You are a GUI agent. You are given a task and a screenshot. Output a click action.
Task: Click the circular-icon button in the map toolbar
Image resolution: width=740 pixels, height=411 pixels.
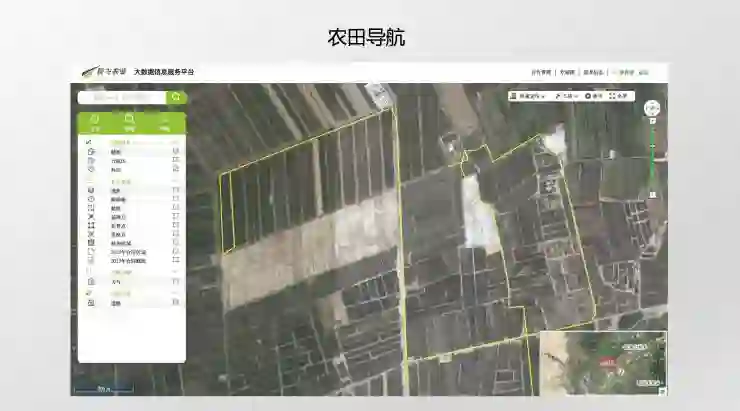pyautogui.click(x=593, y=96)
